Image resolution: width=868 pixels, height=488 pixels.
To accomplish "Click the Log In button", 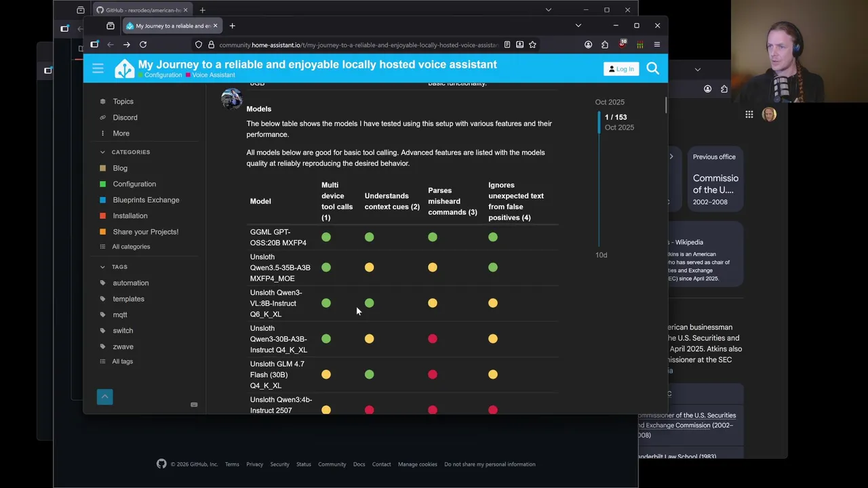I will [x=620, y=68].
